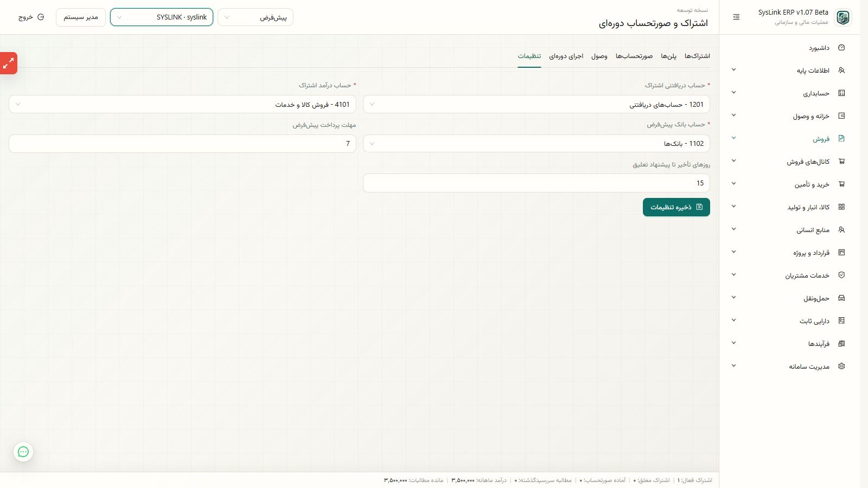The image size is (868, 488).
Task: Click the مدیر سیستم user button
Action: (x=81, y=17)
